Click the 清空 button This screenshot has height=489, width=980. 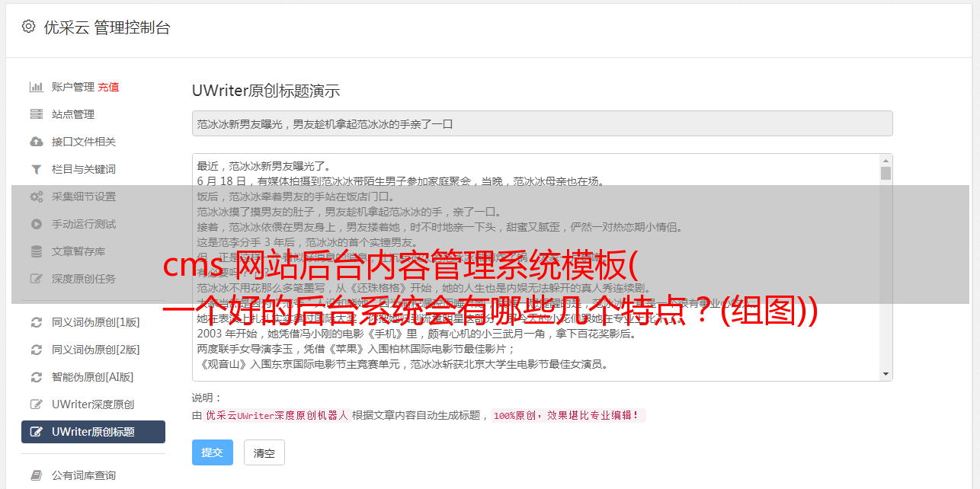pyautogui.click(x=264, y=452)
